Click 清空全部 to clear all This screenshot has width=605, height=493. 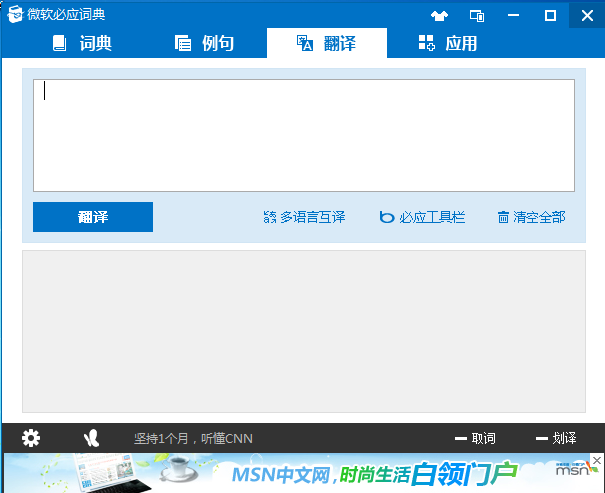tap(532, 217)
